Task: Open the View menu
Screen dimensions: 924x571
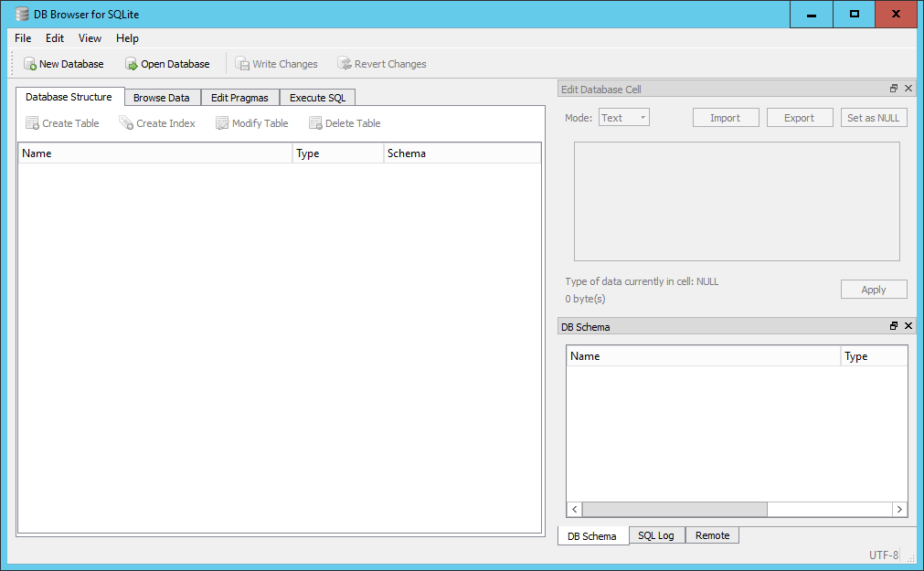Action: (90, 38)
